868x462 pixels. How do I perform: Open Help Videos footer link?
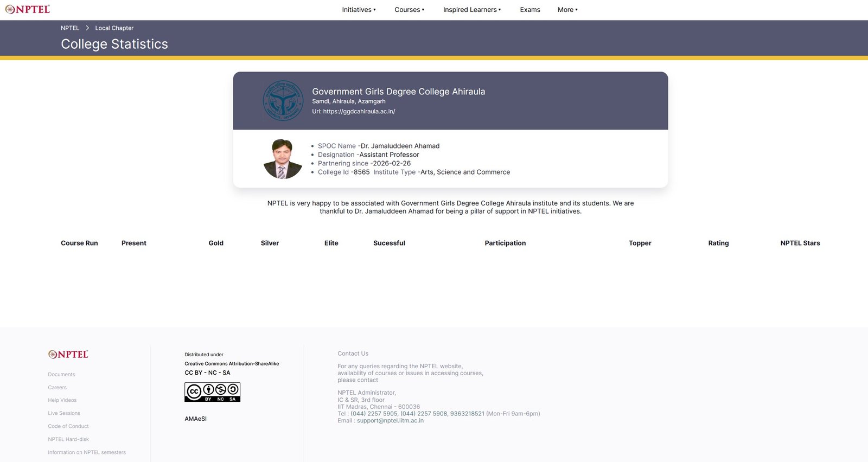62,400
